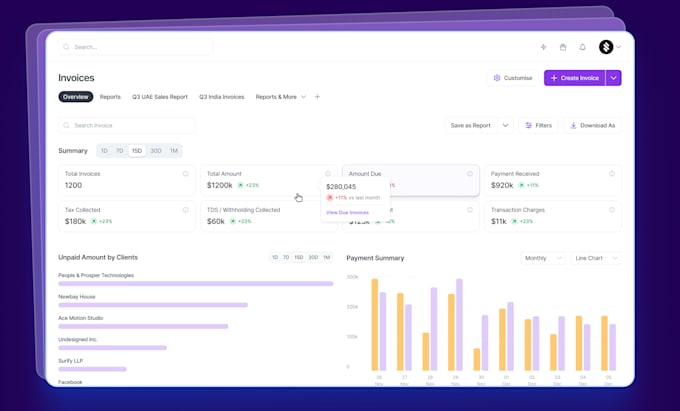
Task: Click the Payment Received $920k card
Action: point(553,180)
